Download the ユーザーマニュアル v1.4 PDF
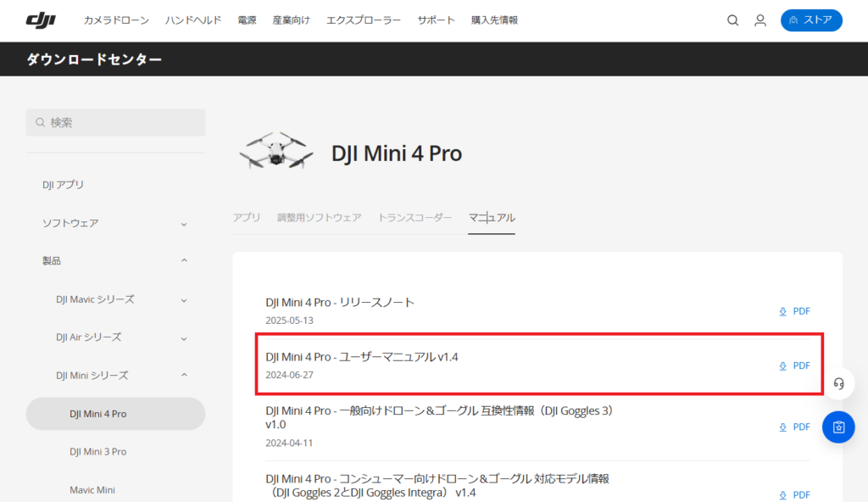868x502 pixels. pos(794,365)
